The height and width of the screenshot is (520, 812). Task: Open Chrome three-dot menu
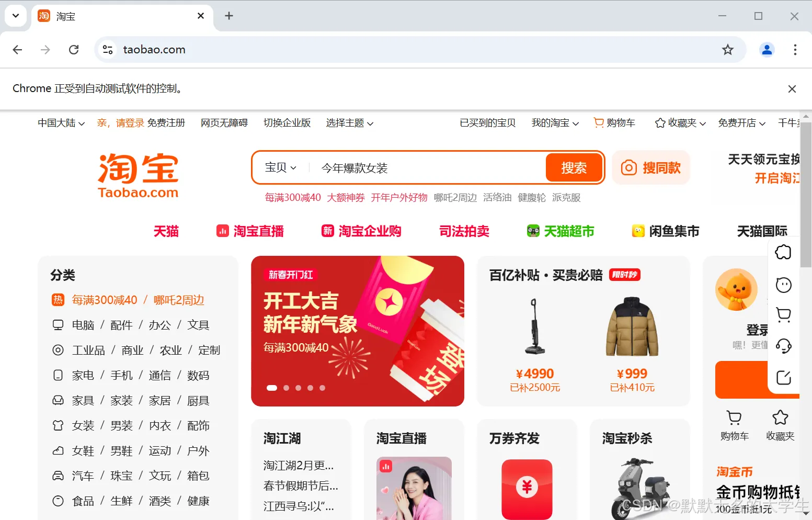(x=795, y=50)
